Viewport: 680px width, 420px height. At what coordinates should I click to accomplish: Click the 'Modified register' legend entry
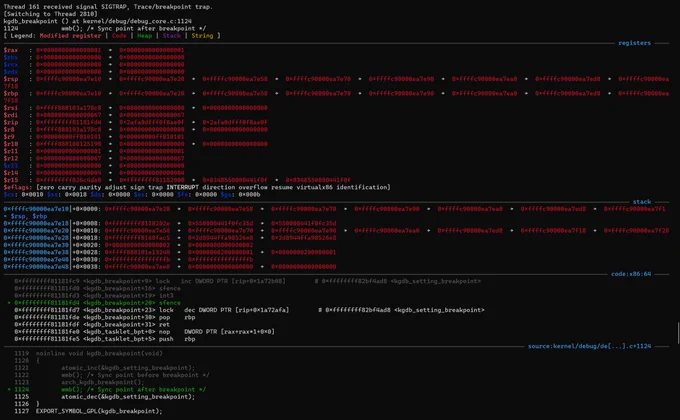tap(70, 36)
